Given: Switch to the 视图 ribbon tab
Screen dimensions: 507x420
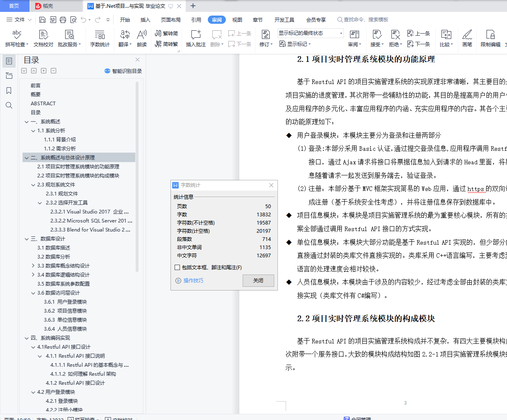Looking at the screenshot, I should tap(237, 20).
